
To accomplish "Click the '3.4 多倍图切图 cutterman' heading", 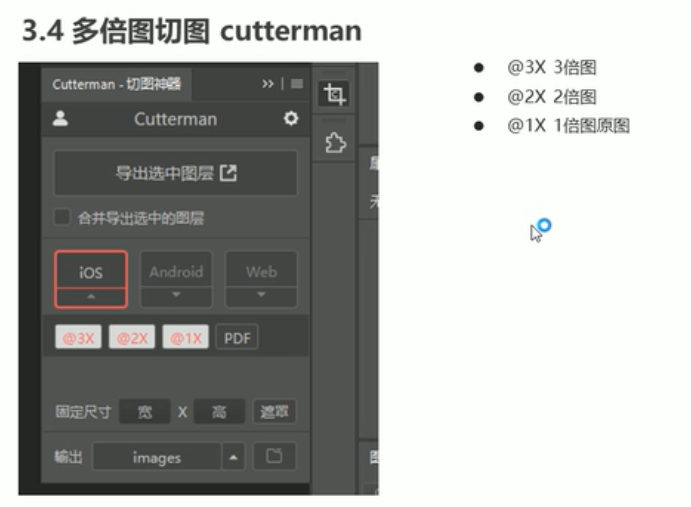I will [x=192, y=31].
